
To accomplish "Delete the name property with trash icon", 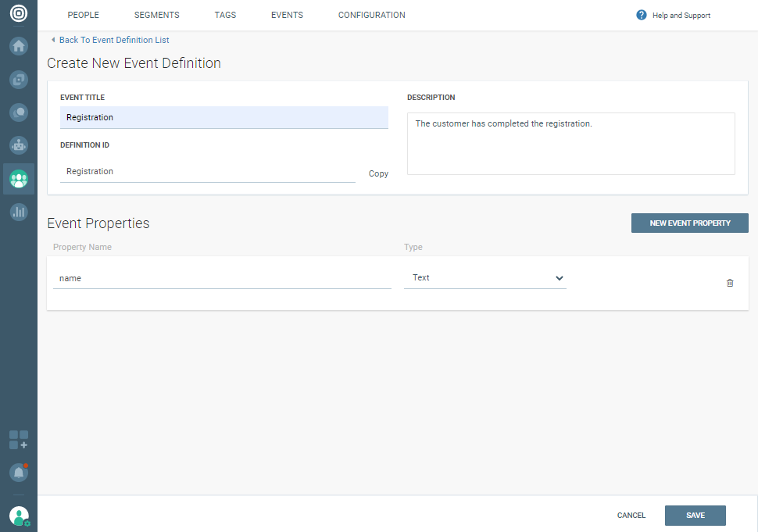I will click(x=730, y=283).
